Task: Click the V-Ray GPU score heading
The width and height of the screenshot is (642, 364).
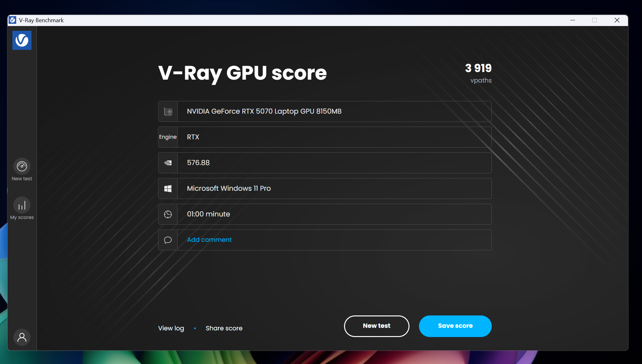Action: tap(242, 73)
